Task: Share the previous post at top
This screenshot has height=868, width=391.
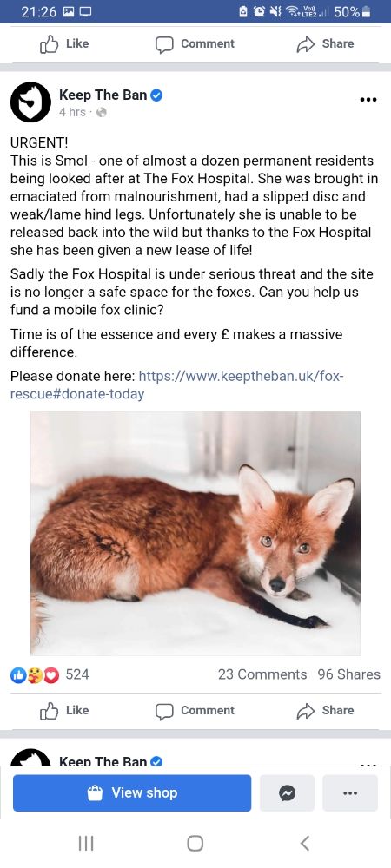Action: click(325, 43)
